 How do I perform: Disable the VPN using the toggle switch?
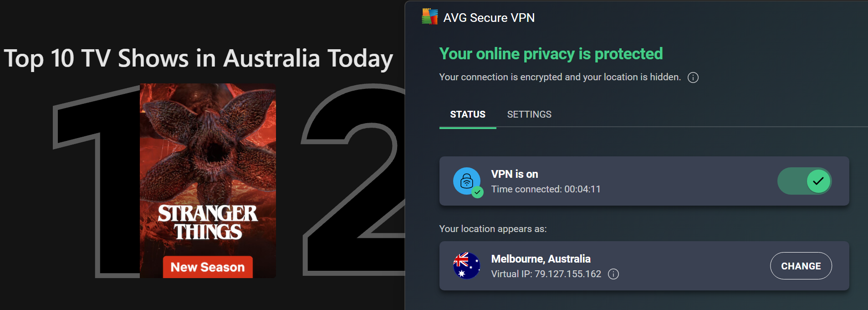click(x=804, y=181)
